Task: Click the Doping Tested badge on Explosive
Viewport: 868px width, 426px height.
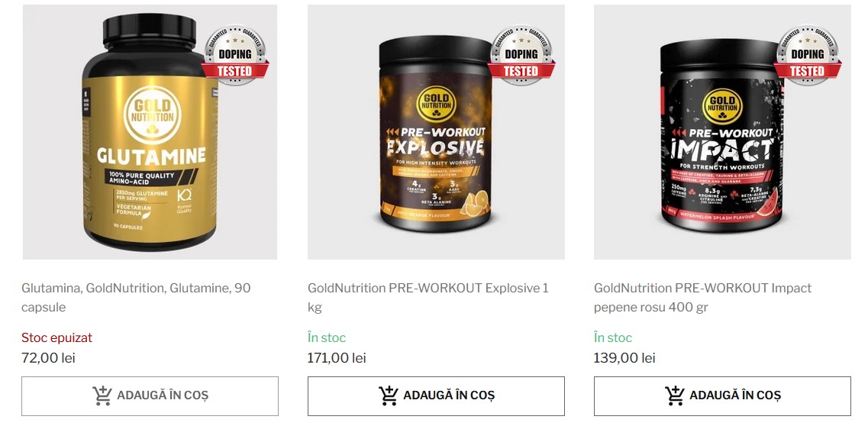Action: point(521,55)
